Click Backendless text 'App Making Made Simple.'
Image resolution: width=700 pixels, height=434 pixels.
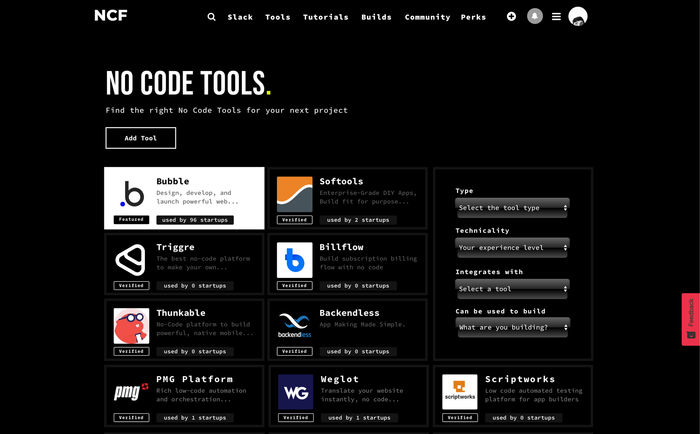pyautogui.click(x=362, y=324)
